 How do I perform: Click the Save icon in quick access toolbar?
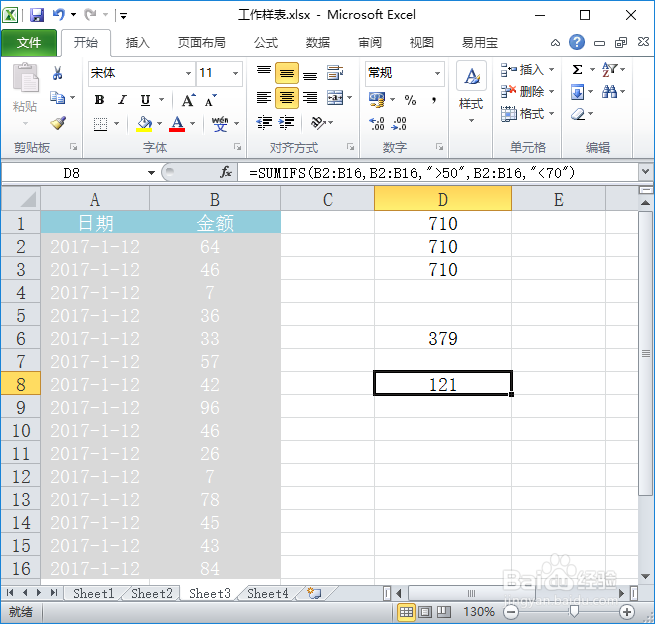click(37, 15)
